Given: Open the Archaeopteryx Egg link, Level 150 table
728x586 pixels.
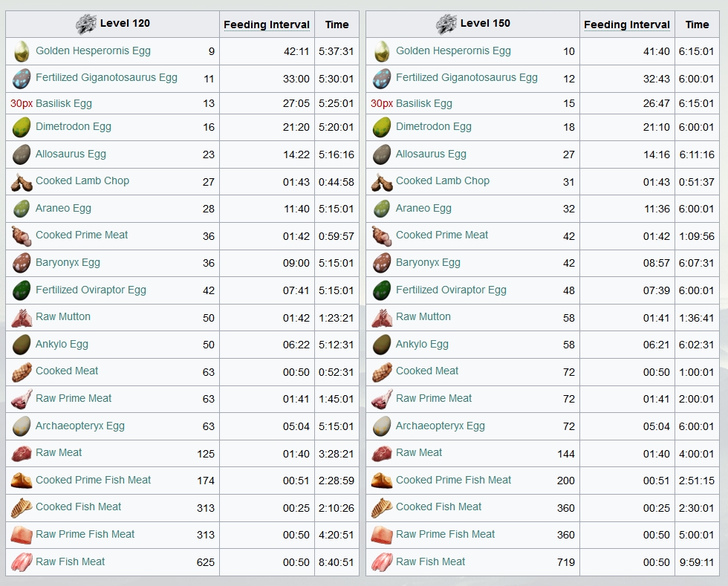Looking at the screenshot, I should (x=440, y=426).
